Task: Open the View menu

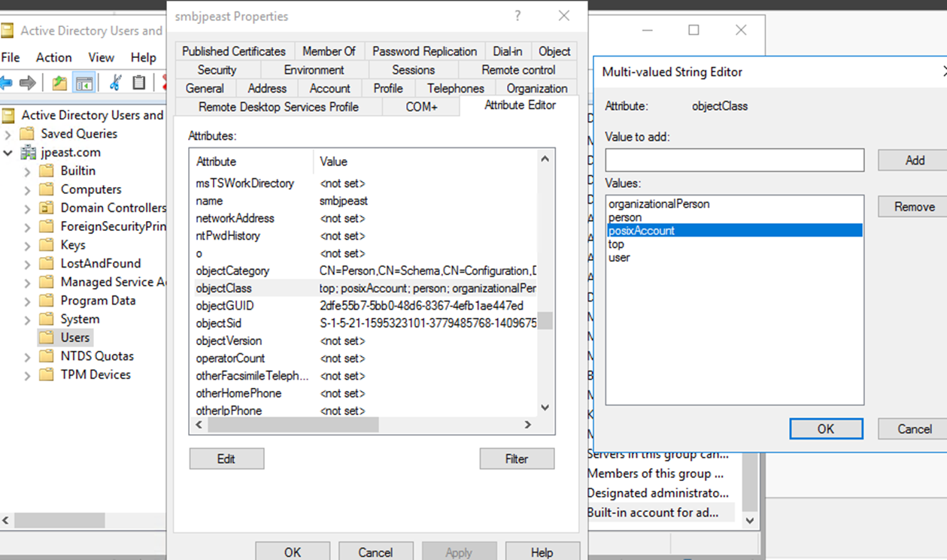Action: coord(101,57)
